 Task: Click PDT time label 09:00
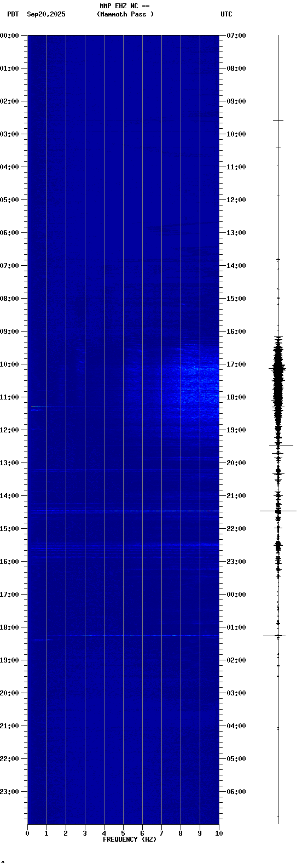tap(10, 332)
